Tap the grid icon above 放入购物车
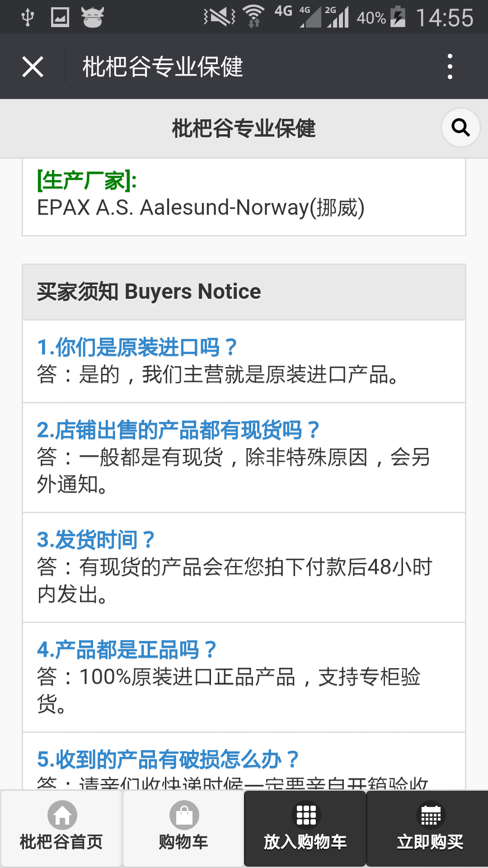This screenshot has width=488, height=868. point(306,815)
